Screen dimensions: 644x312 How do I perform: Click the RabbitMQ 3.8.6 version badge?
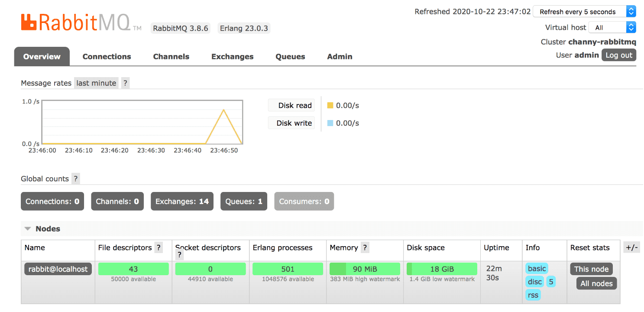(x=181, y=29)
